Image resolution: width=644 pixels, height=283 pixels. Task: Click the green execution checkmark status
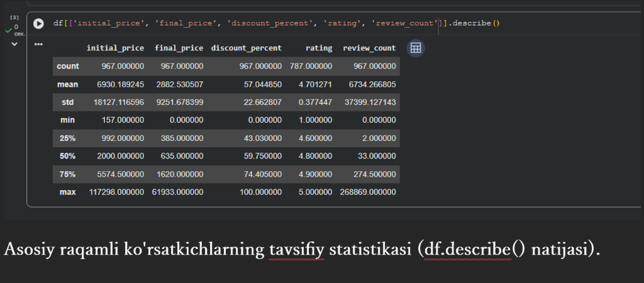[8, 30]
